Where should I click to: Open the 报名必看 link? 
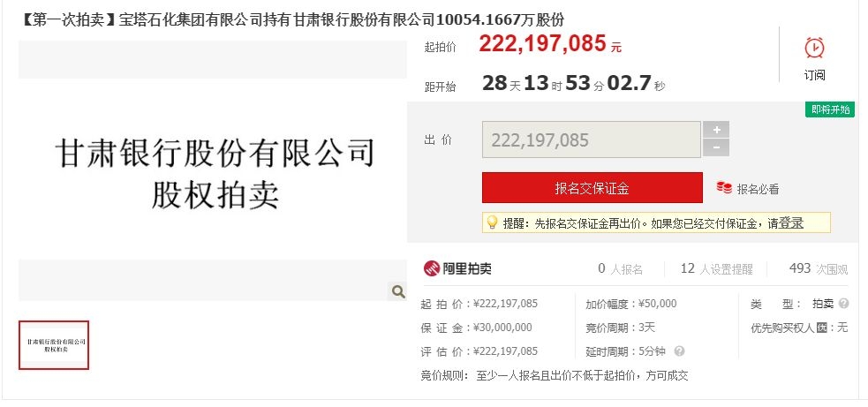coord(758,190)
